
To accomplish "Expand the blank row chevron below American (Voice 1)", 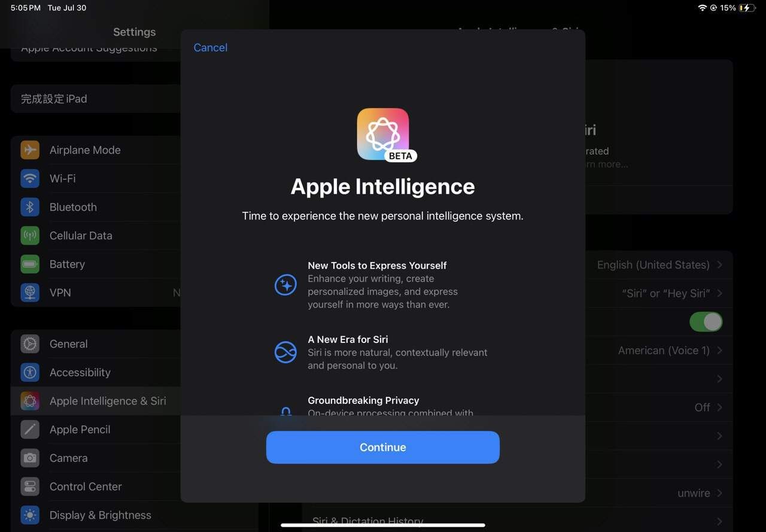I will 719,379.
